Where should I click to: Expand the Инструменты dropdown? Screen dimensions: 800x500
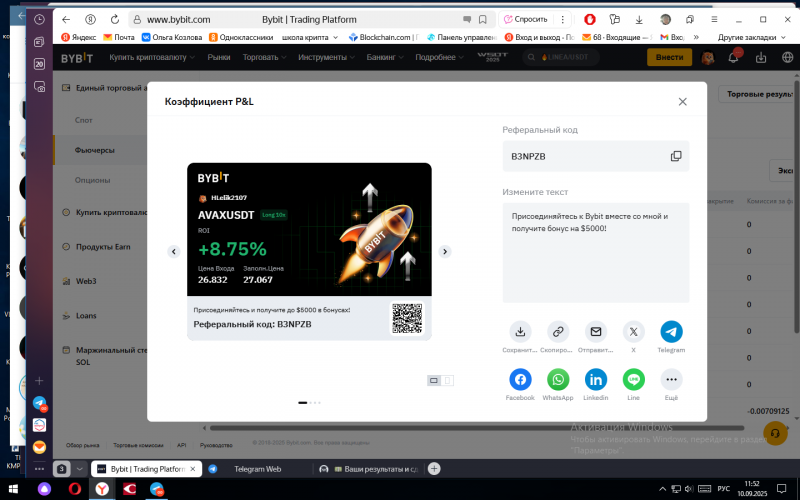(x=327, y=57)
